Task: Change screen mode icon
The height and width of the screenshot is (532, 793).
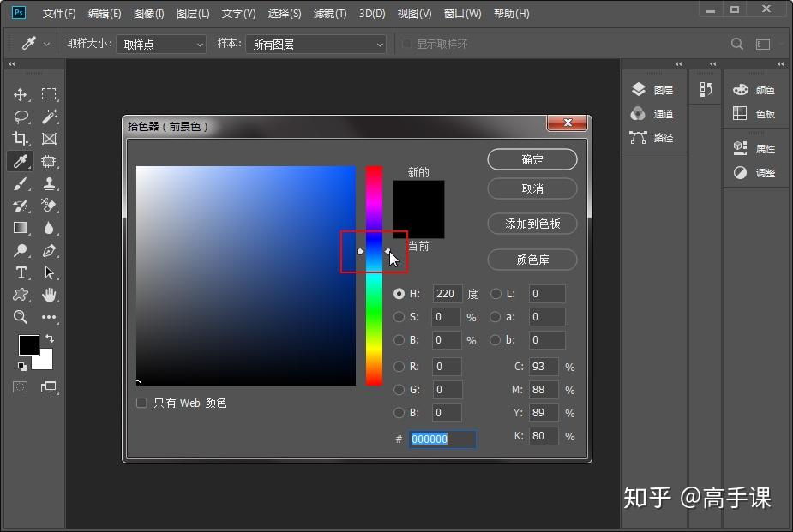Action: point(49,387)
